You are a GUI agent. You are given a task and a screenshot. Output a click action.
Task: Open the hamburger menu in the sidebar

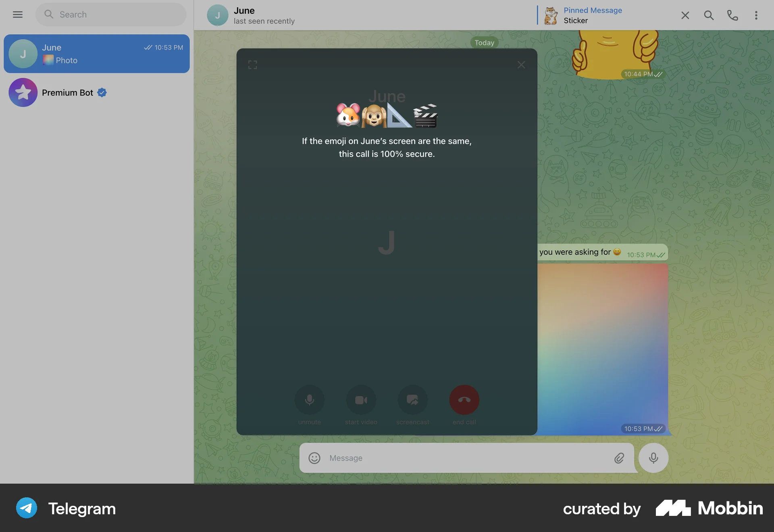(18, 15)
